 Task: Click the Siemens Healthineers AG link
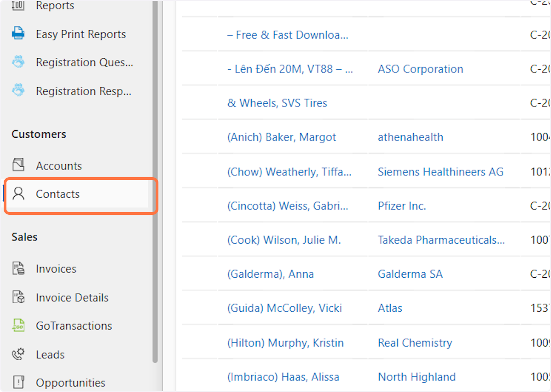[440, 171]
